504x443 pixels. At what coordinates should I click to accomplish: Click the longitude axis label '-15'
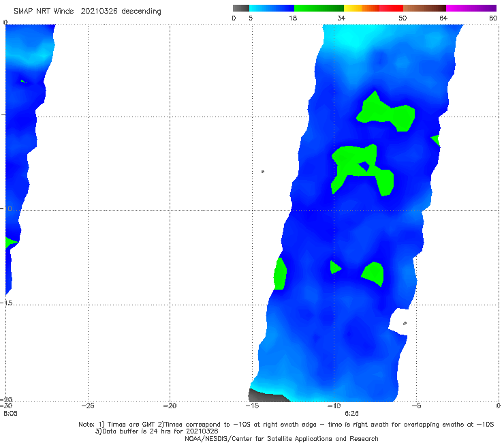pos(252,406)
